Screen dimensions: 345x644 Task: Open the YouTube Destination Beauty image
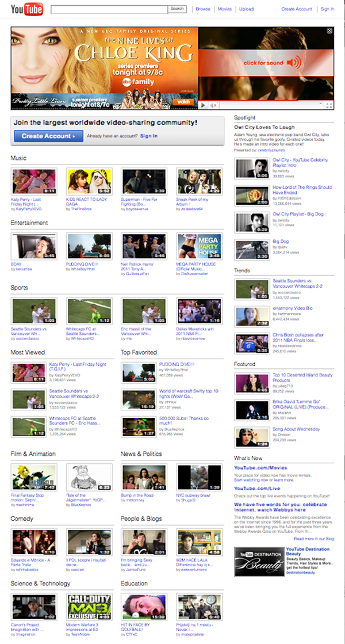pos(259,562)
